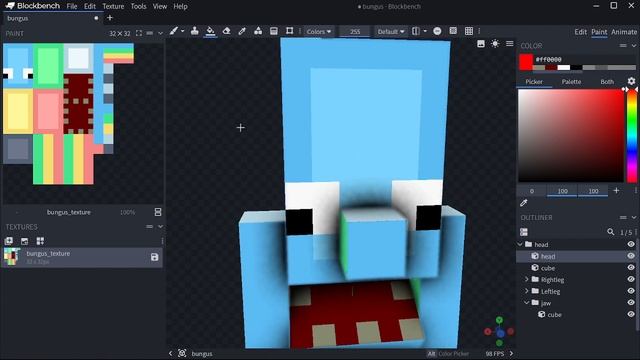Image resolution: width=640 pixels, height=360 pixels.
Task: Switch to Animate mode
Action: 624,32
